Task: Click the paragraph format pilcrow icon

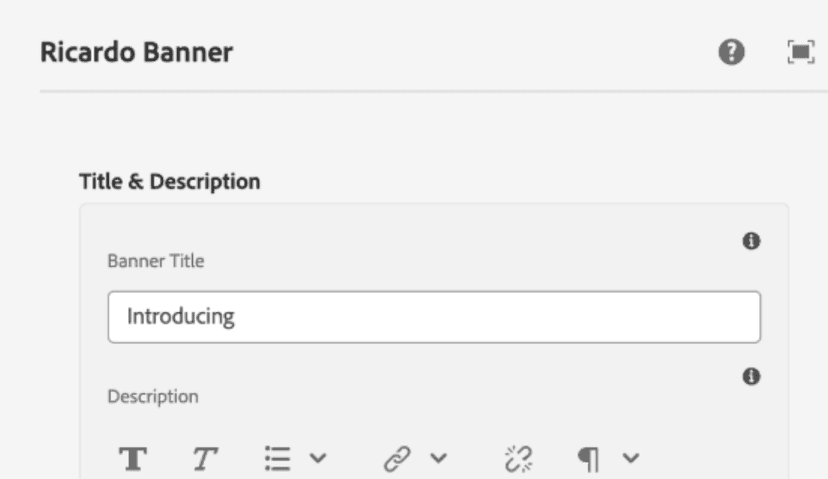Action: pyautogui.click(x=589, y=458)
